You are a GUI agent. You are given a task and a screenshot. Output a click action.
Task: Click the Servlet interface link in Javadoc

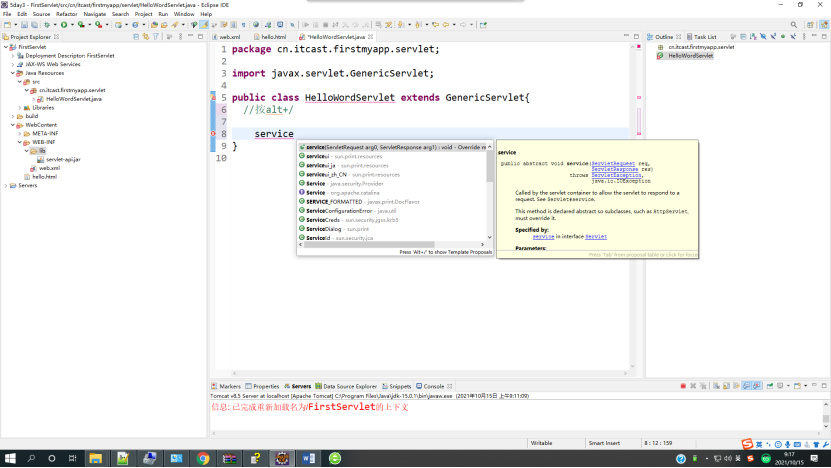pos(596,236)
